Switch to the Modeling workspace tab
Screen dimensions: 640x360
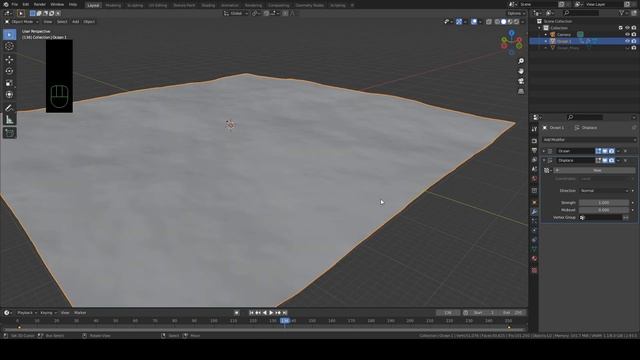click(113, 5)
